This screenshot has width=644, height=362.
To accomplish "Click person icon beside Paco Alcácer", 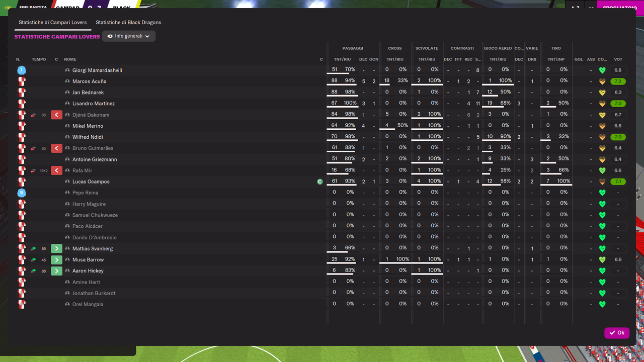I will pyautogui.click(x=67, y=226).
